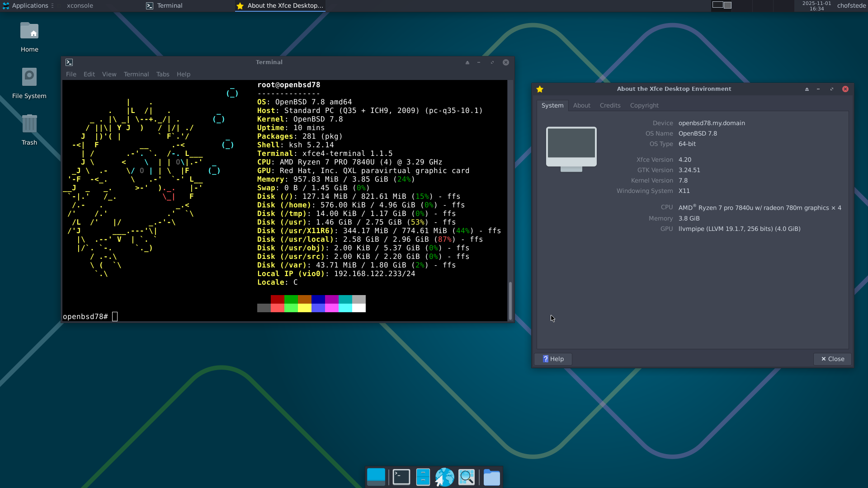The image size is (868, 488).
Task: Switch to second workspace in pager
Action: pos(727,5)
